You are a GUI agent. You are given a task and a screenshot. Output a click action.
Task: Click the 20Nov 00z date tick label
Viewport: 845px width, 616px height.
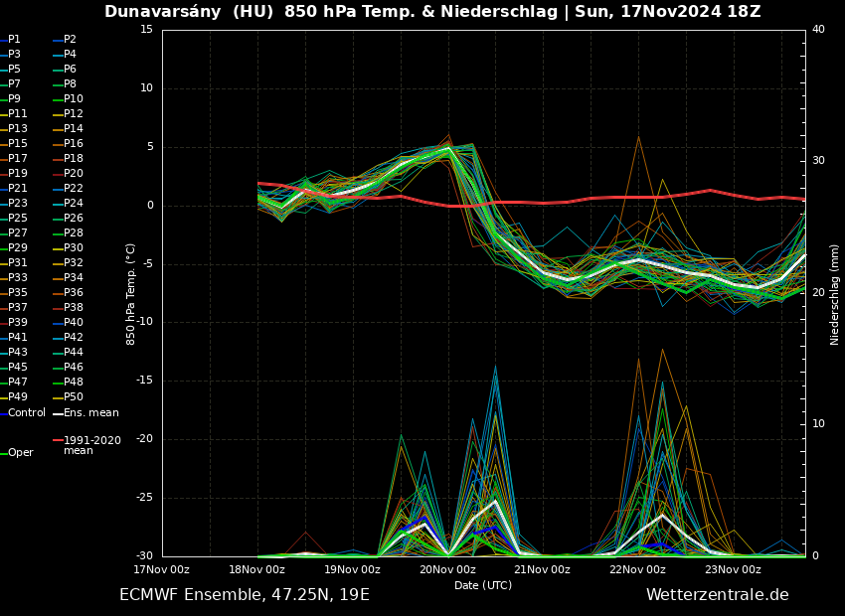pyautogui.click(x=447, y=569)
